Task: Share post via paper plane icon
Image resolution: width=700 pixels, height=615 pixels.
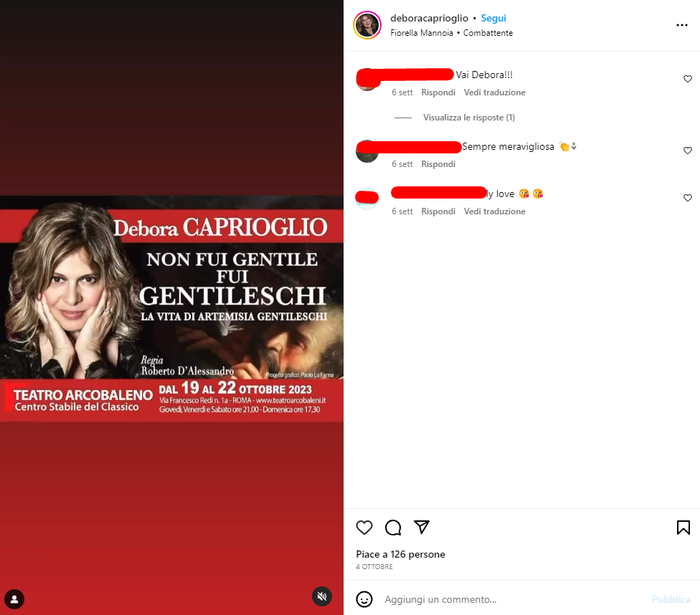Action: tap(422, 527)
